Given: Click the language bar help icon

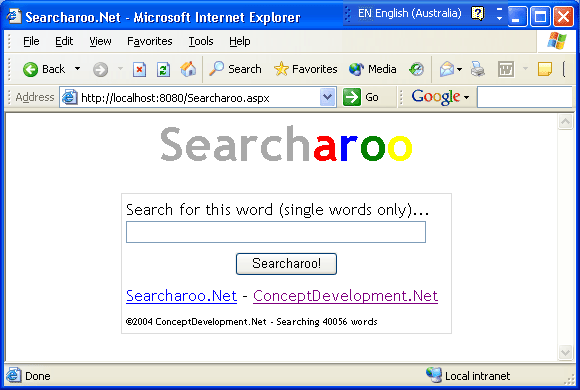Looking at the screenshot, I should pos(478,14).
